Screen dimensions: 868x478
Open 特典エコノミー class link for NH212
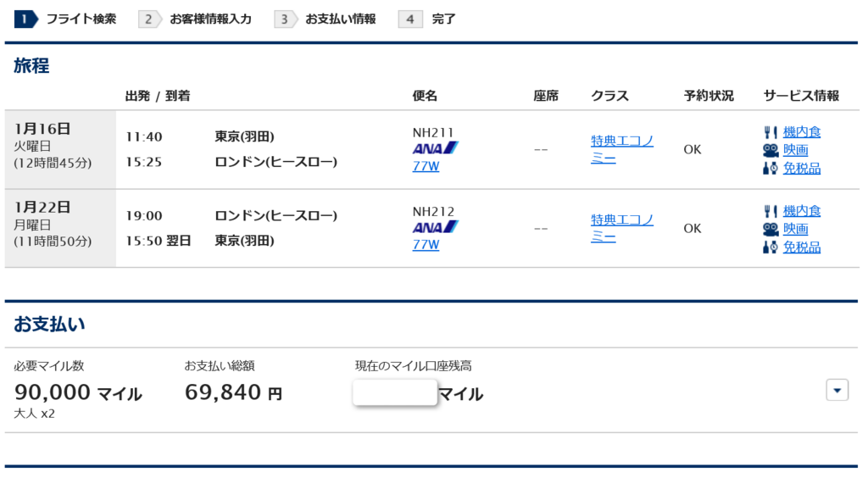[x=622, y=229]
